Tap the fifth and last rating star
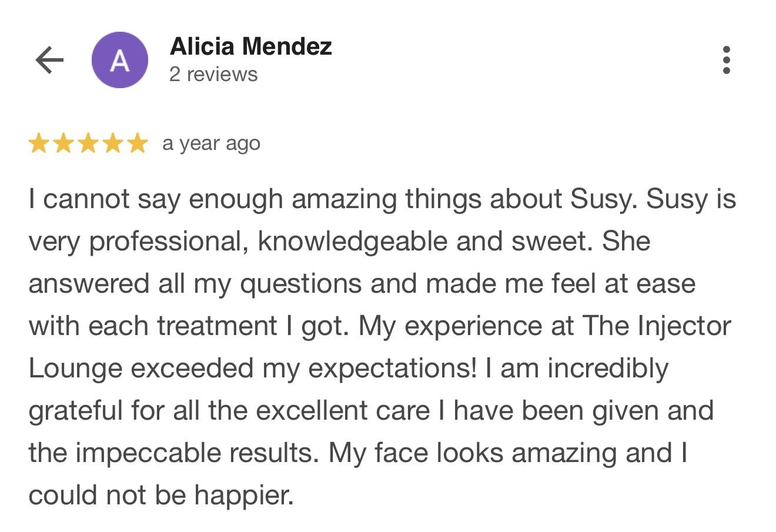The width and height of the screenshot is (776, 532). pyautogui.click(x=138, y=143)
